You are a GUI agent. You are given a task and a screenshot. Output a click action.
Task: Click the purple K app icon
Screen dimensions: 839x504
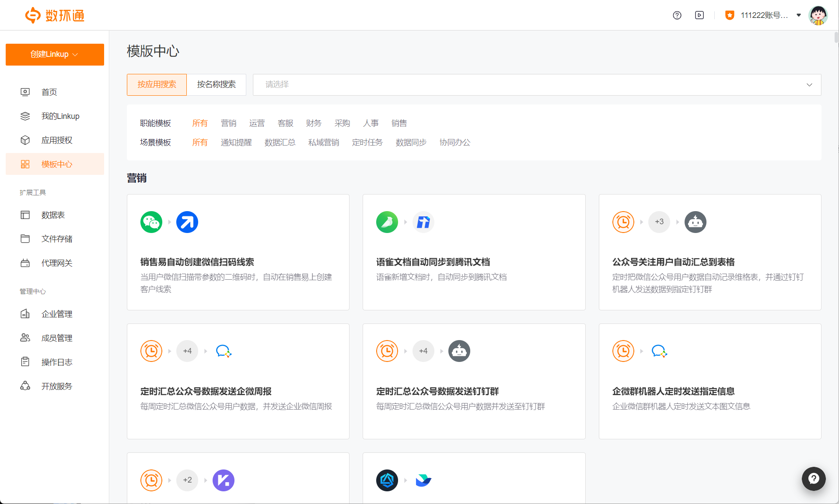coord(224,480)
